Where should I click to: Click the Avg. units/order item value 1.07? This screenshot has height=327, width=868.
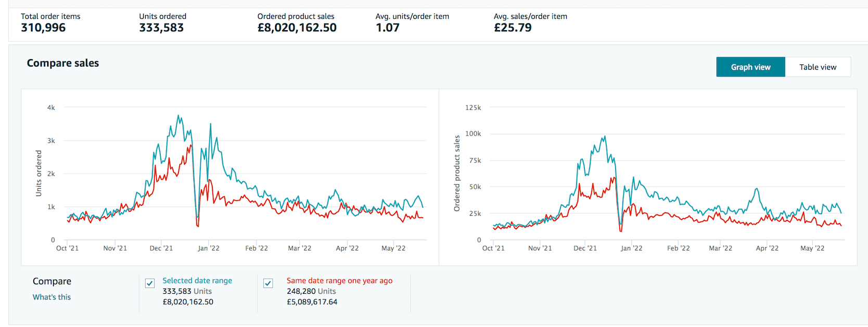(387, 28)
